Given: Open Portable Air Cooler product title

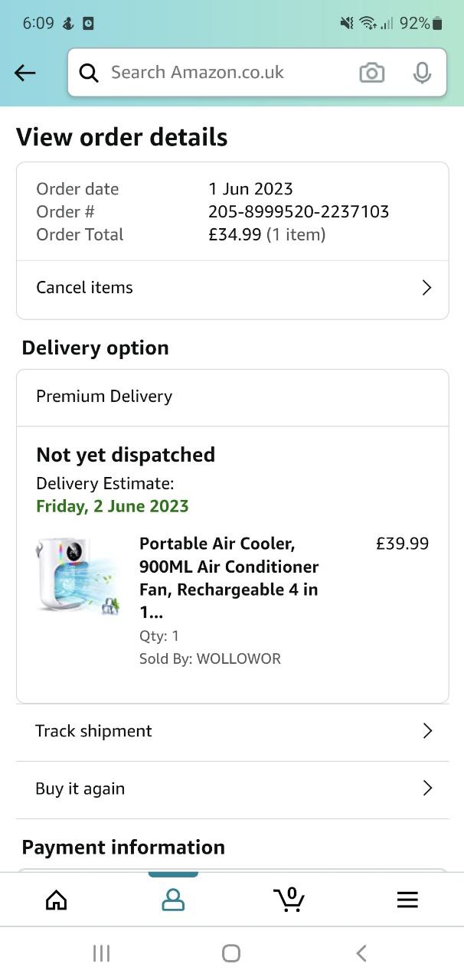Looking at the screenshot, I should point(229,578).
